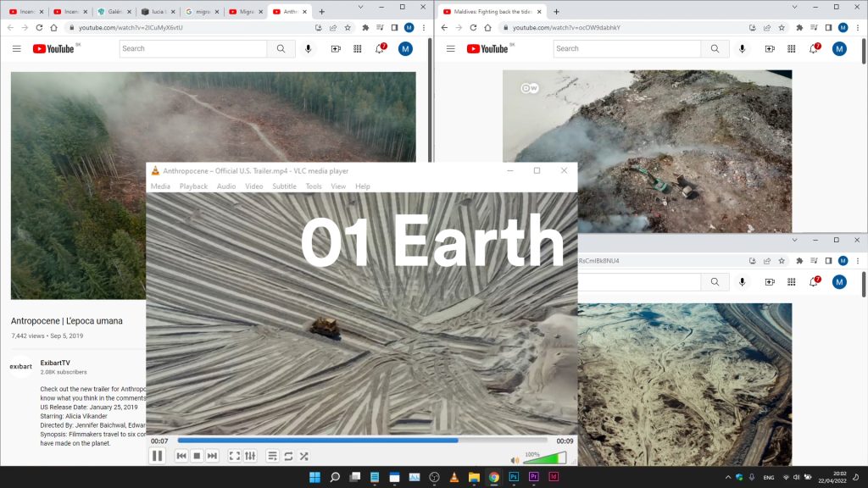Open a new tab in right Chrome window
Viewport: 868px width, 488px height.
pyautogui.click(x=556, y=12)
